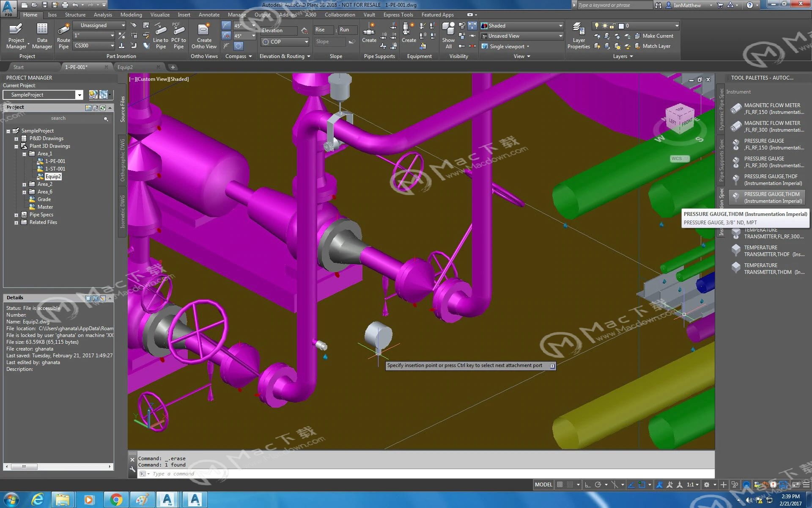Click the project search field
The height and width of the screenshot is (508, 812).
coord(58,119)
